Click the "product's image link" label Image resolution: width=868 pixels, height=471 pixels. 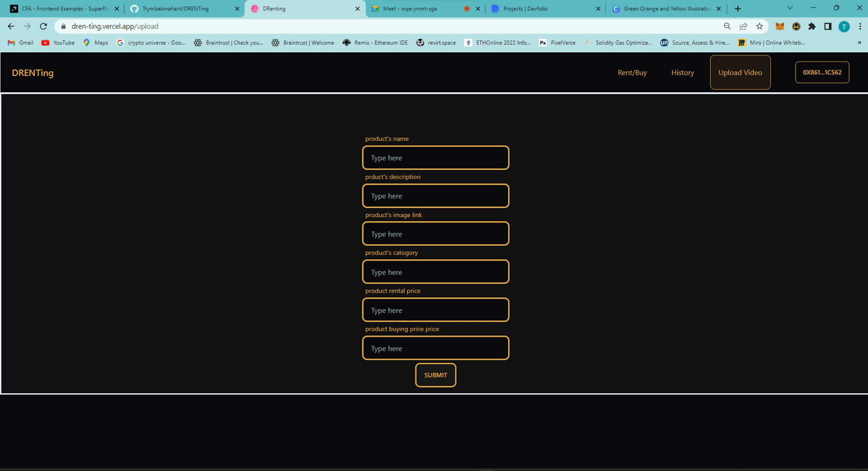pyautogui.click(x=394, y=215)
